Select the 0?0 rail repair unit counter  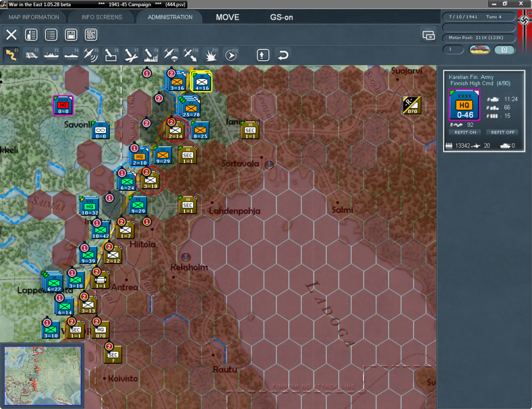[412, 105]
